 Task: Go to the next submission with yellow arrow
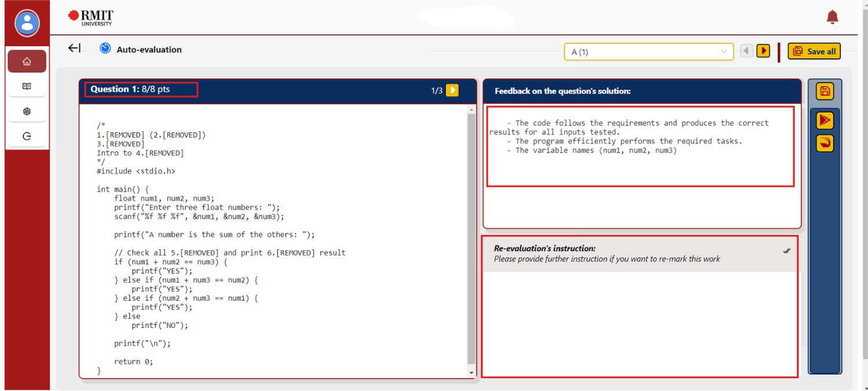(763, 51)
